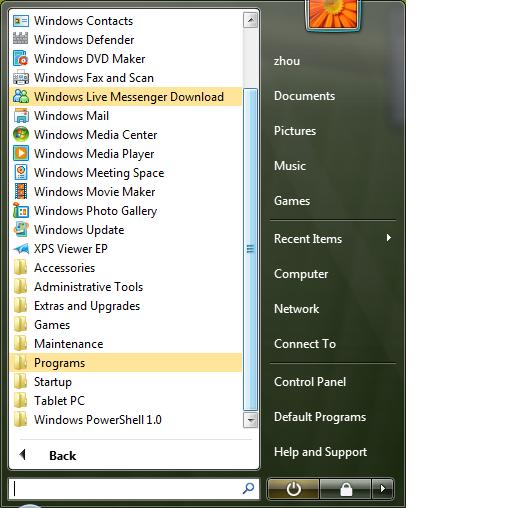Viewport: 512px width, 508px height.
Task: Open Default Programs
Action: point(320,417)
